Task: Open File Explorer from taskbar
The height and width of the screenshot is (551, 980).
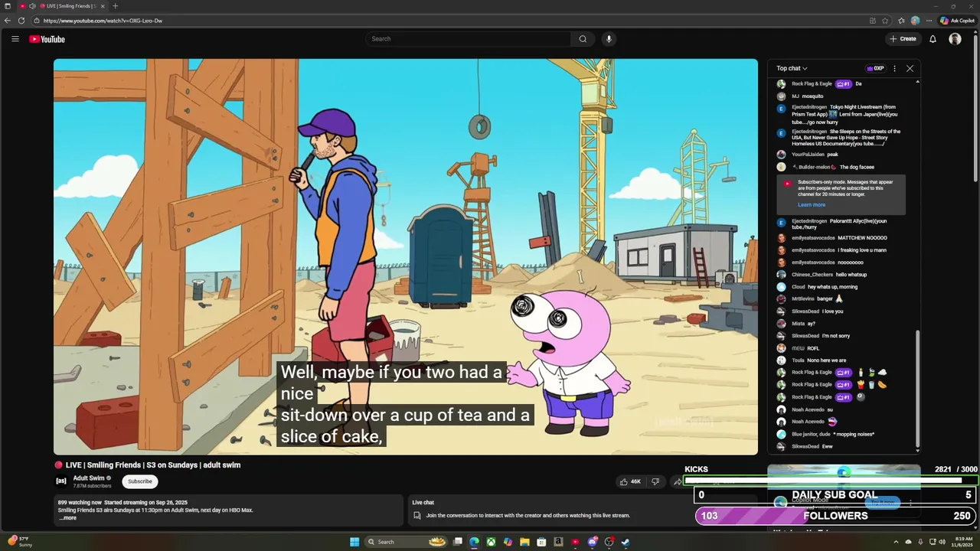Action: click(524, 542)
